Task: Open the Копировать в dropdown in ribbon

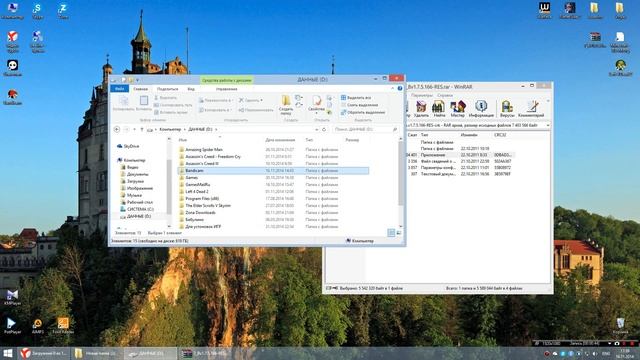Action: coord(215,110)
